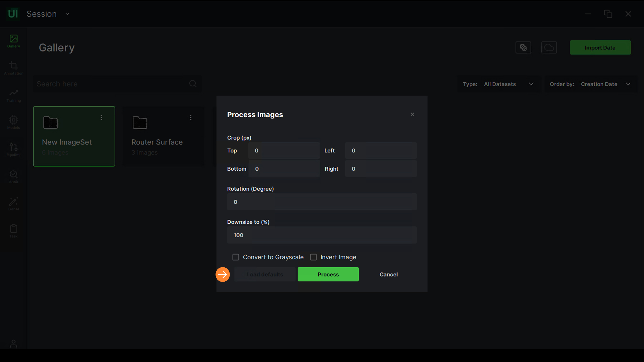Open the Models sidebar icon
This screenshot has height=362, width=644.
pos(13,122)
